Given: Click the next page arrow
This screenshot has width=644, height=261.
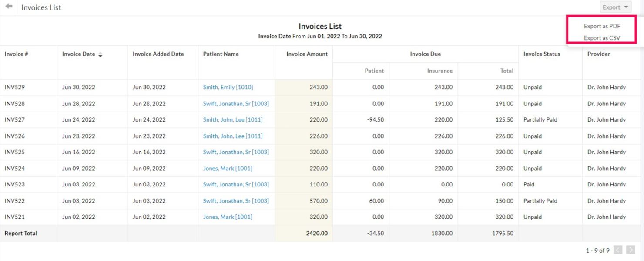Looking at the screenshot, I should point(631,250).
